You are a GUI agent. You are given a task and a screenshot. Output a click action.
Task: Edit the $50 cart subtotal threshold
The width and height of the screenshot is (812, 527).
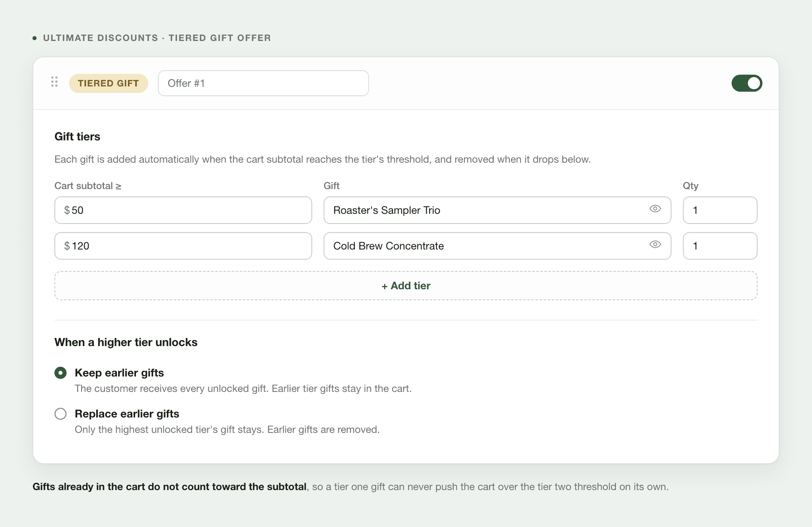click(183, 210)
